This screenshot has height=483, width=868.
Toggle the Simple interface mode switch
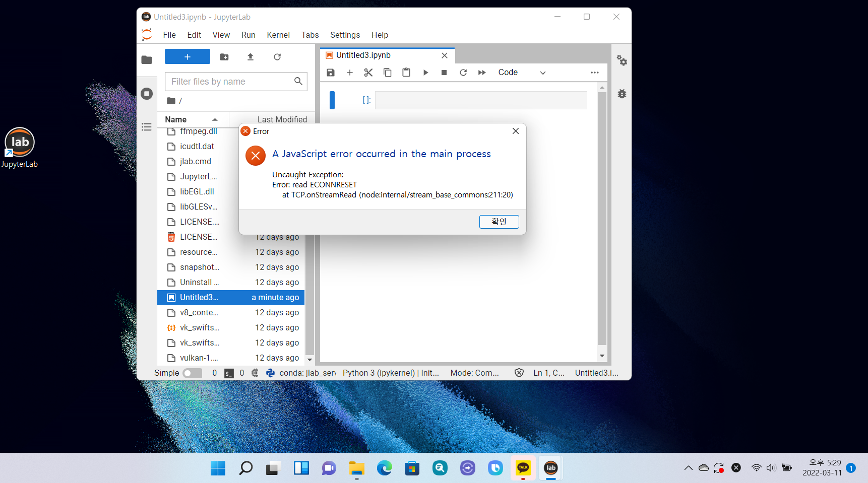click(192, 373)
